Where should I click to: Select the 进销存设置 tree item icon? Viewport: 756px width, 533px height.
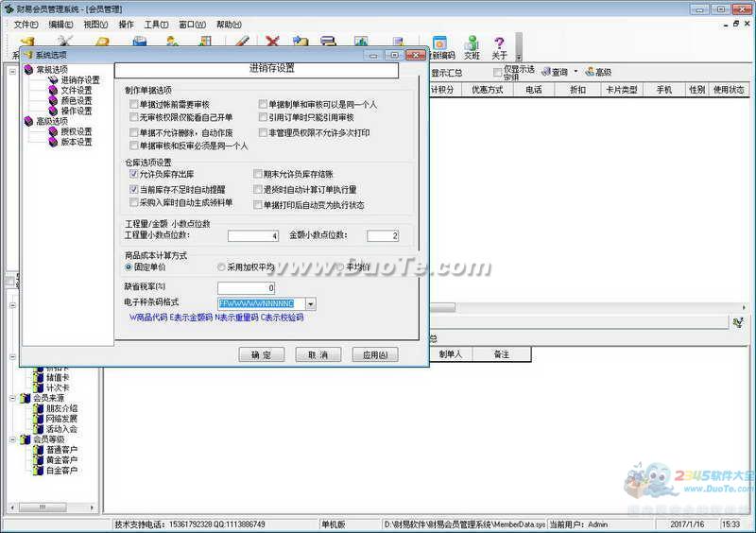pos(53,80)
